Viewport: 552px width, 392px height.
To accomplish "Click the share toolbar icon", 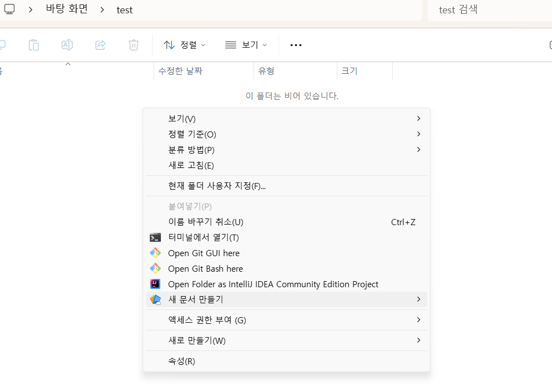I will tap(100, 45).
